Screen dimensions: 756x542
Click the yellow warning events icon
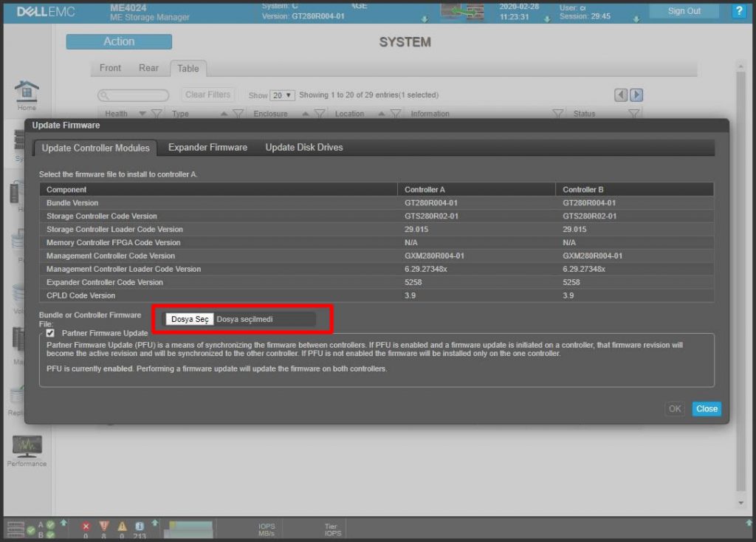(x=122, y=526)
